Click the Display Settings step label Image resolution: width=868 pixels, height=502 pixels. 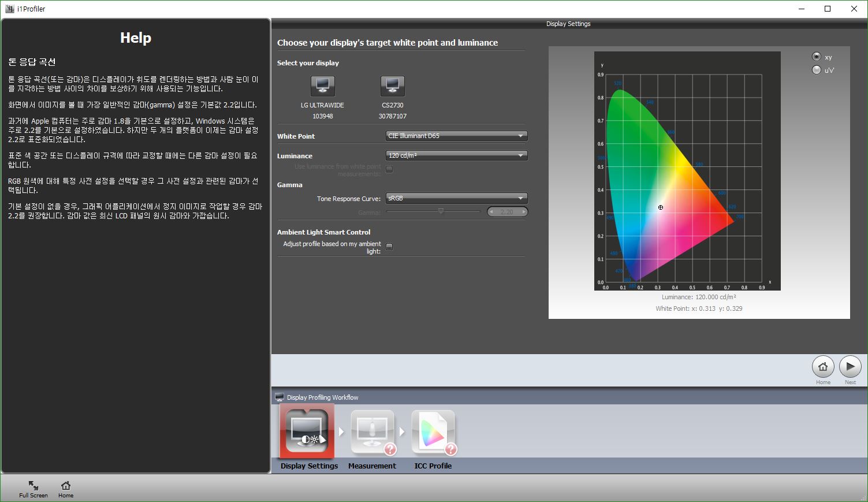click(309, 466)
